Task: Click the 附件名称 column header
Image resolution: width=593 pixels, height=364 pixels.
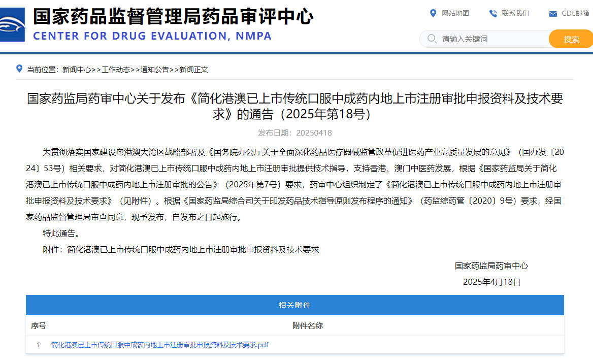Action: (307, 325)
